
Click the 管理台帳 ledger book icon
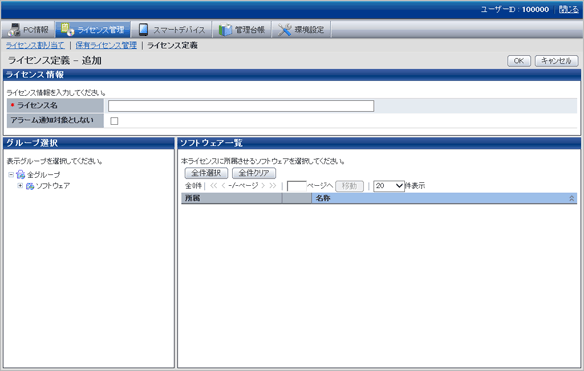(x=225, y=30)
